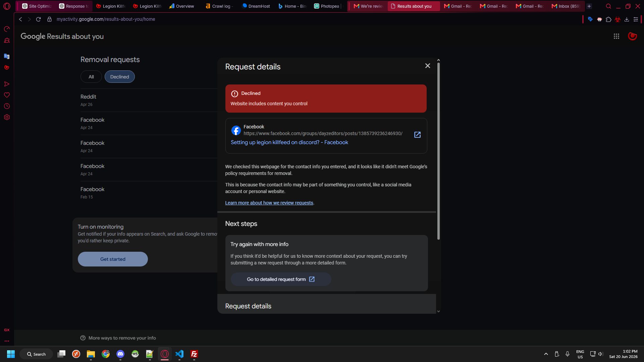
Task: Click the Opera GX menu logo
Action: (7, 6)
